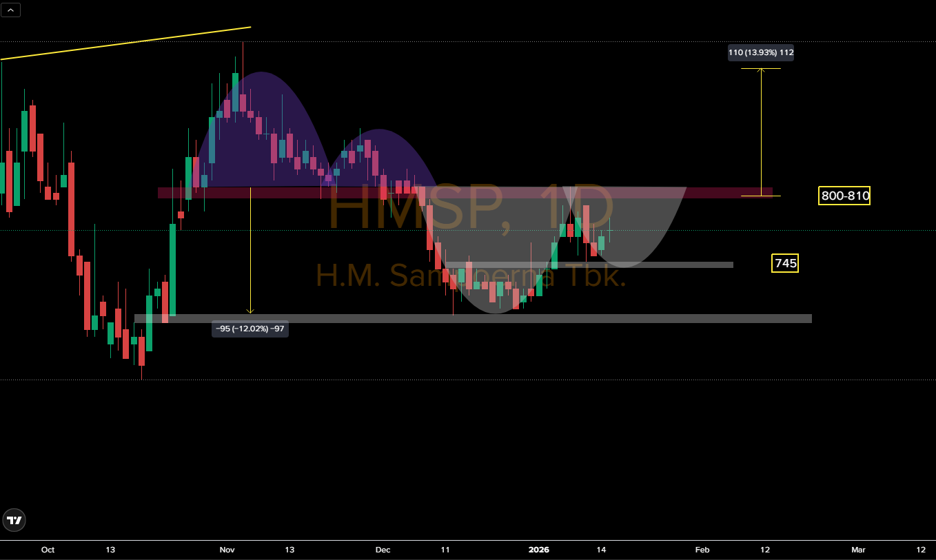Click the Nov label on time axis
This screenshot has height=560, width=936.
pos(227,550)
